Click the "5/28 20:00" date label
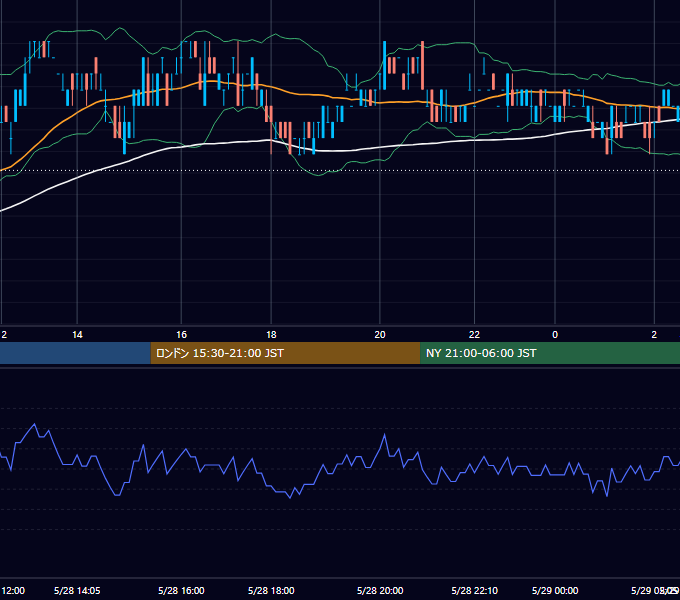The image size is (680, 600). point(380,590)
